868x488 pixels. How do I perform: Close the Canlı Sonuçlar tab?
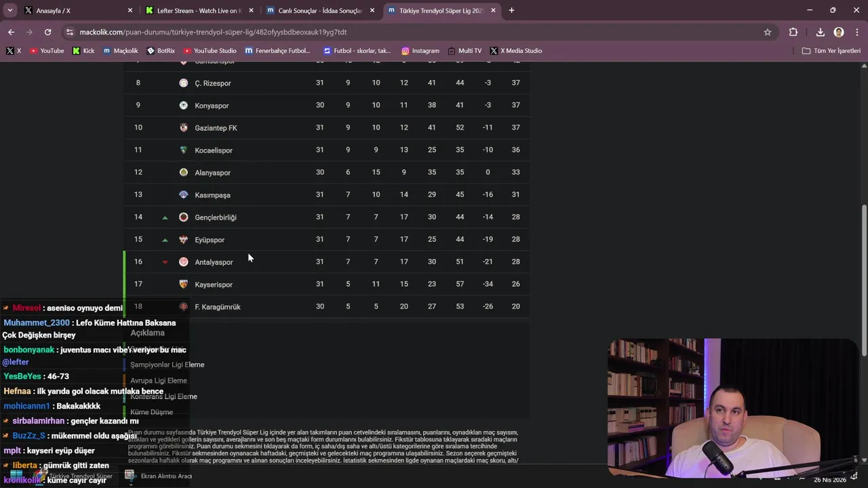pyautogui.click(x=372, y=11)
